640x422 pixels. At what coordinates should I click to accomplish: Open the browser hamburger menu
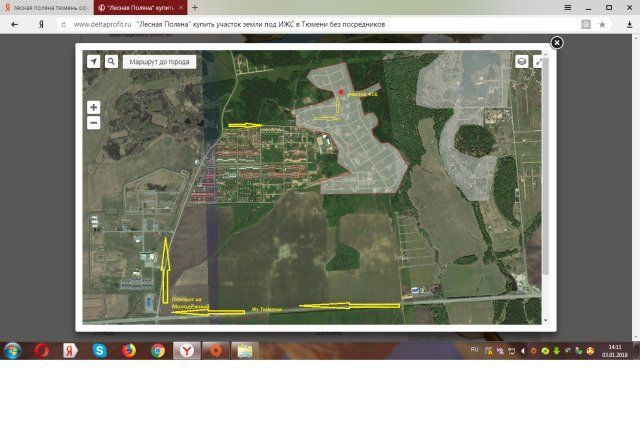click(568, 7)
